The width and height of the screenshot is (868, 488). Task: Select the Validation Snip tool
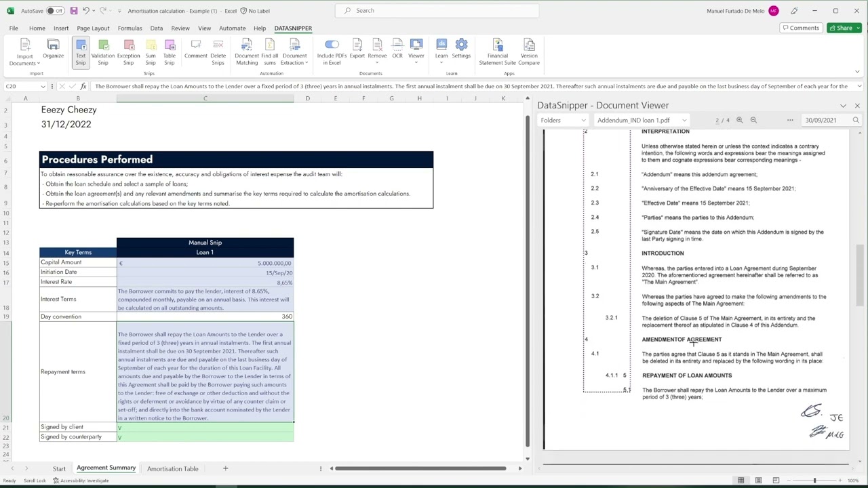[x=103, y=52]
